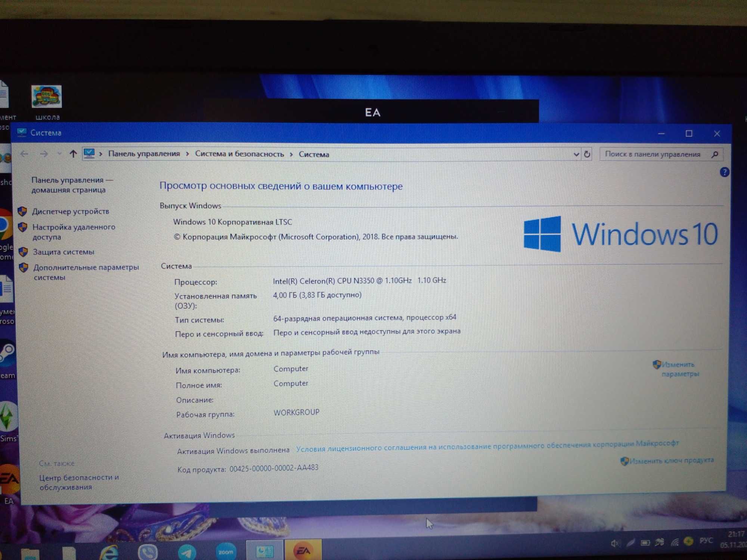The width and height of the screenshot is (747, 560).
Task: Switch input language РУС indicator
Action: tap(706, 540)
